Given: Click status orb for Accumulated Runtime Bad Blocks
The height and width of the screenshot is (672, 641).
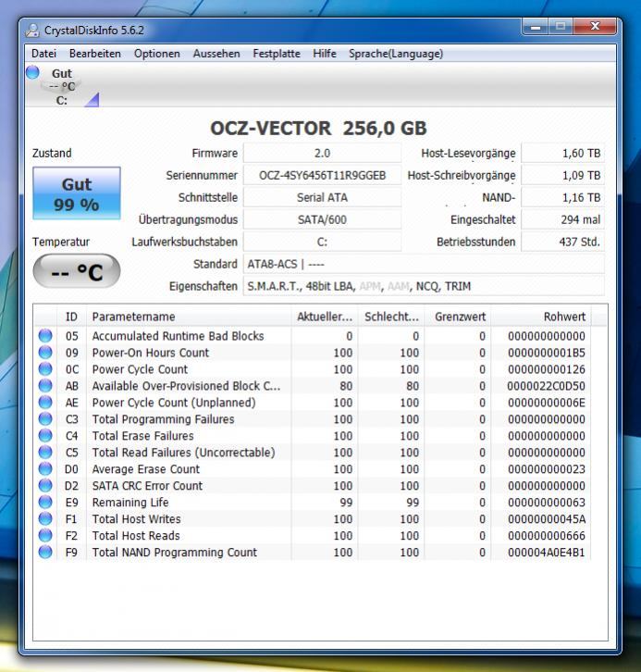Looking at the screenshot, I should pos(45,336).
